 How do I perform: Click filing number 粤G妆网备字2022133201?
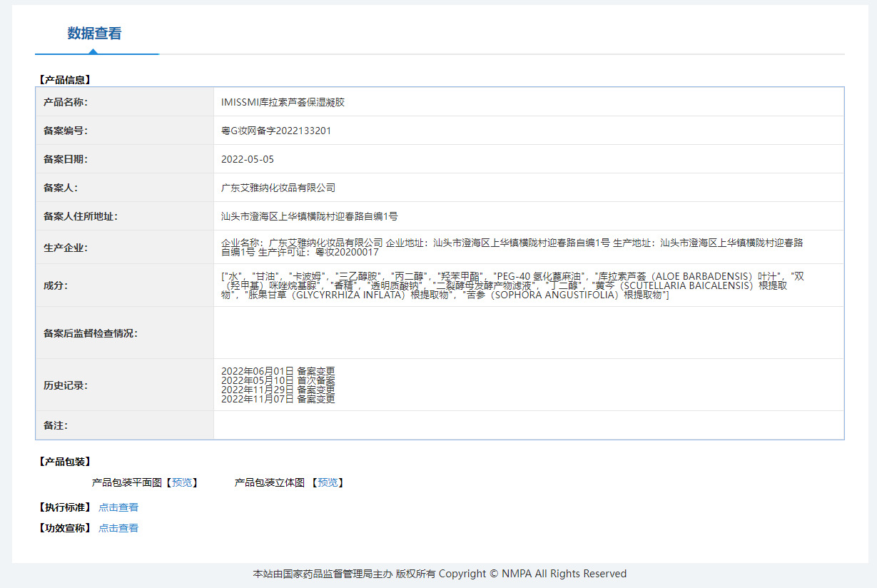276,131
